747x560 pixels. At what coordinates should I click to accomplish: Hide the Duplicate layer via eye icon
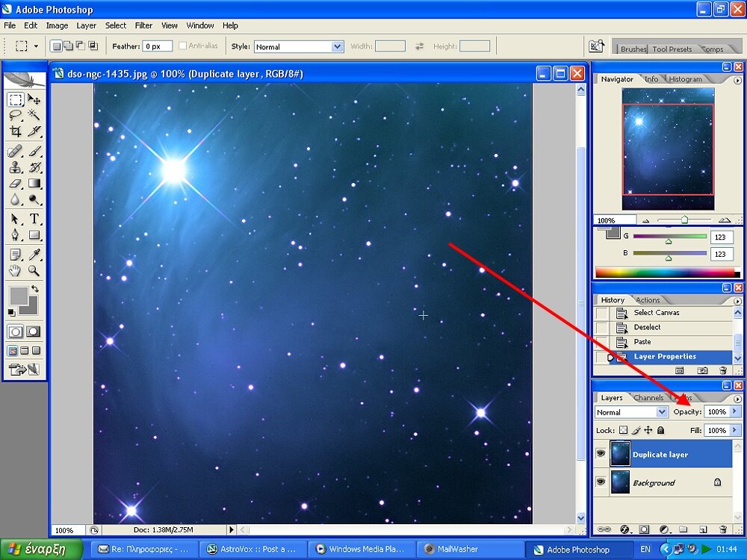(x=601, y=454)
